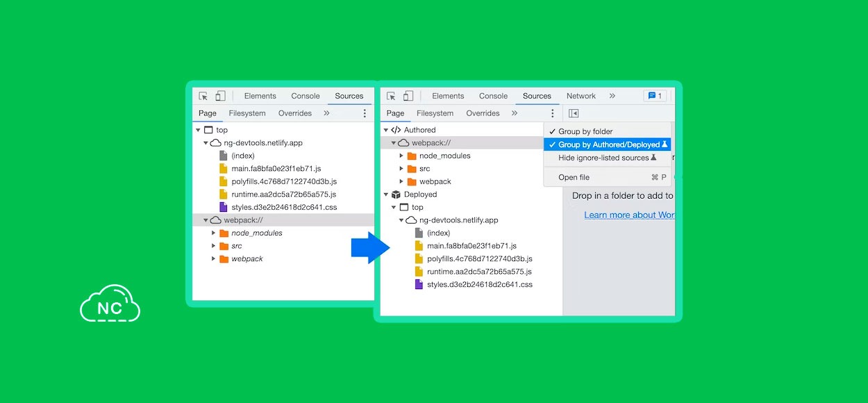Click orange webpack folder icon in left panel
868x403 pixels.
coord(224,259)
